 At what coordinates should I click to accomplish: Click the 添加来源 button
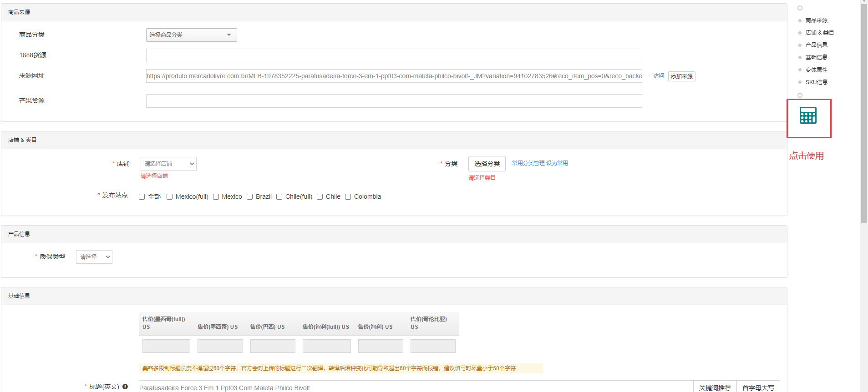pos(681,76)
